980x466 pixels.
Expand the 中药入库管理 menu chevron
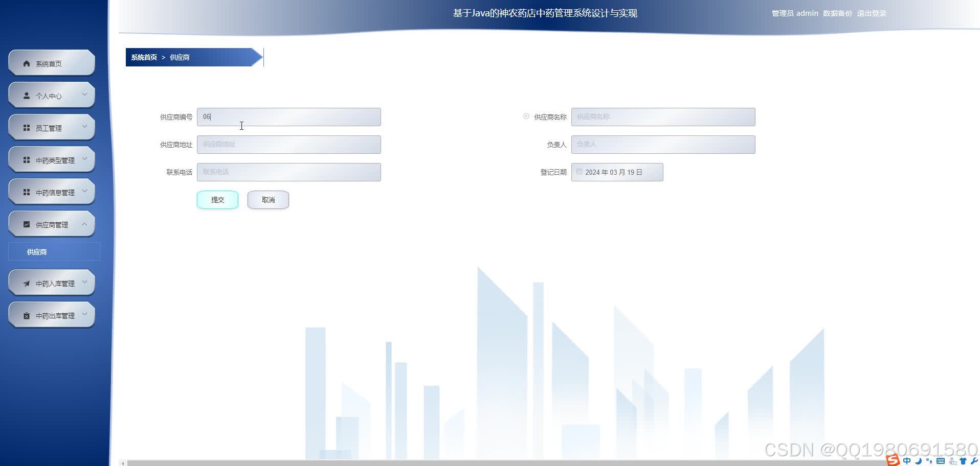coord(85,282)
